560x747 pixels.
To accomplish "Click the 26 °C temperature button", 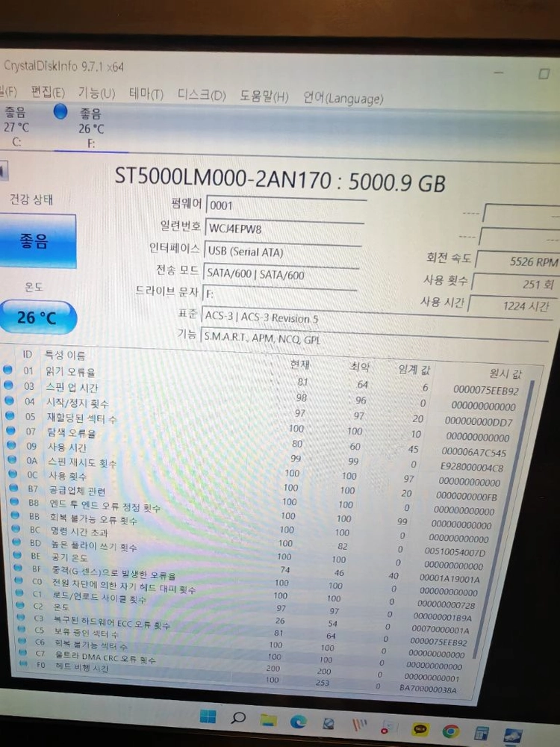I will [37, 317].
